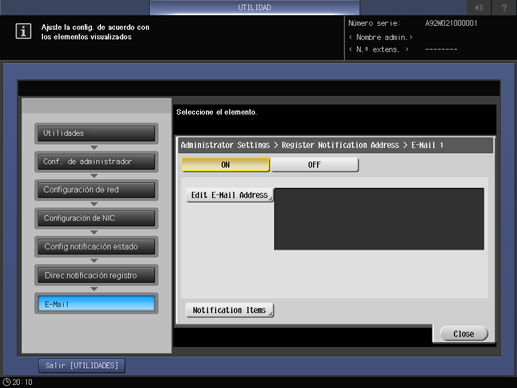Switch notification to OFF
This screenshot has height=388, width=517.
314,165
